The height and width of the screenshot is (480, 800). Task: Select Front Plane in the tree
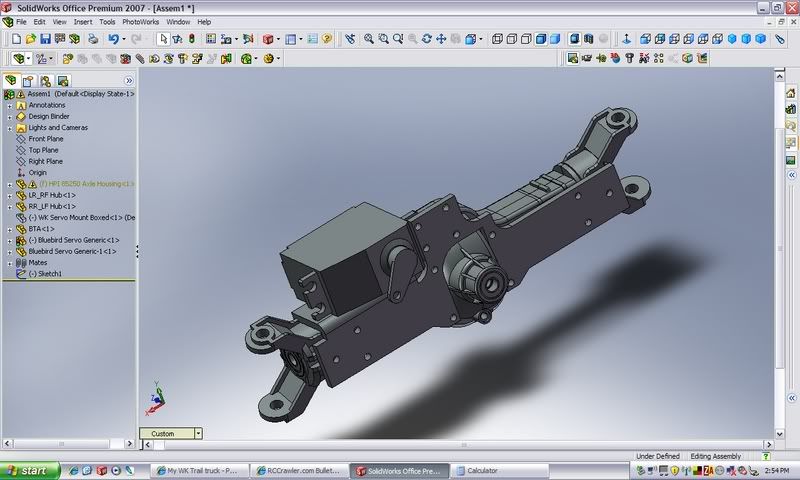46,139
